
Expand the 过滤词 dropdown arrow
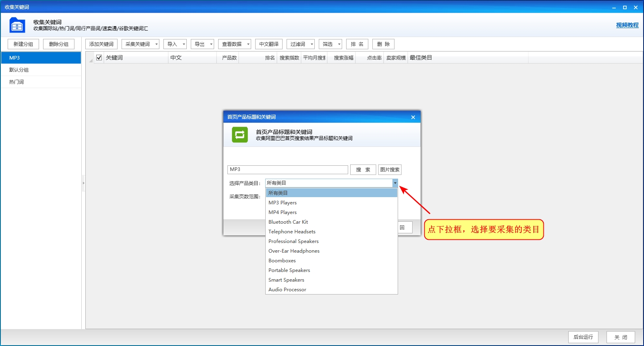tap(312, 44)
